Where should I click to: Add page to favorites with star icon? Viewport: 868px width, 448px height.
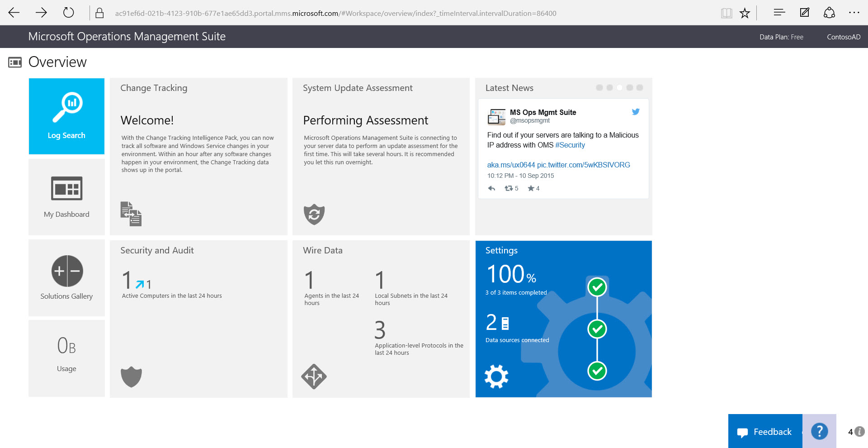pos(745,13)
